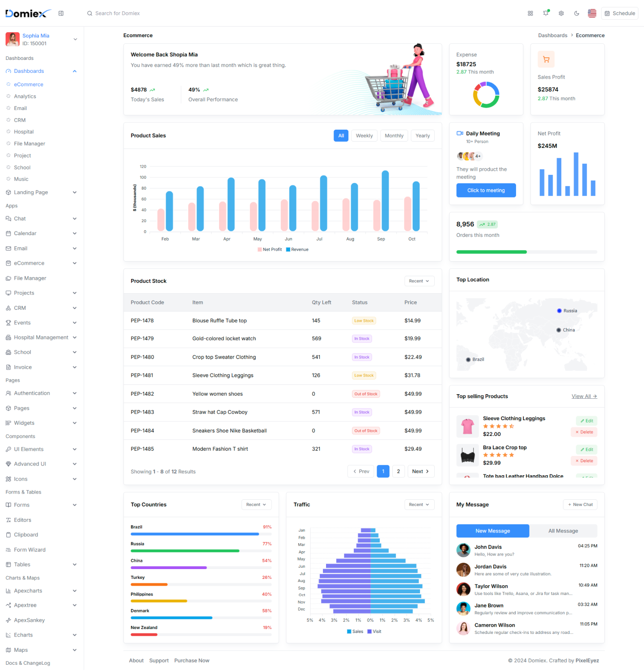Toggle dark mode with the moon icon

pos(576,13)
